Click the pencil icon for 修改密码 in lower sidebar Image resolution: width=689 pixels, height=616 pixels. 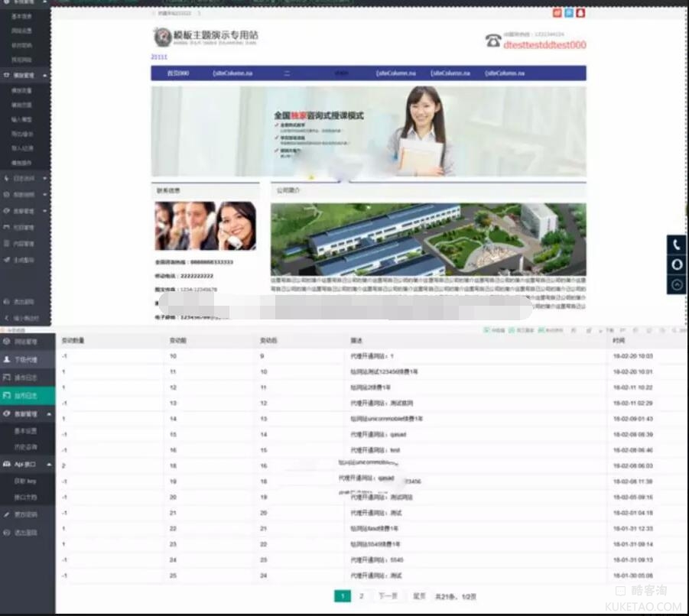tap(8, 514)
